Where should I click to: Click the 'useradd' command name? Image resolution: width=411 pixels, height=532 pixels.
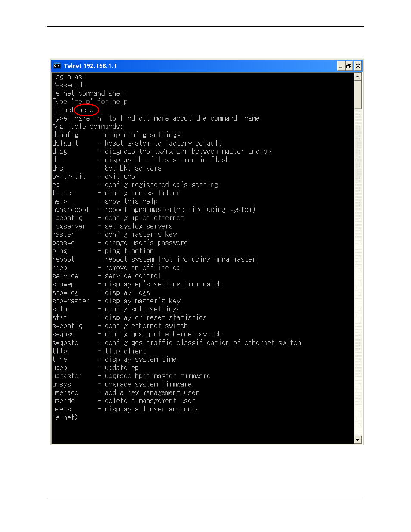pyautogui.click(x=65, y=393)
